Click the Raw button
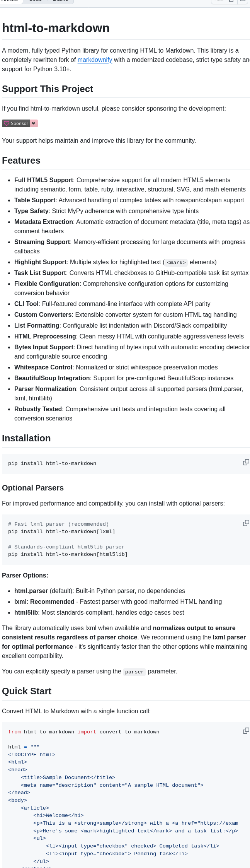The height and width of the screenshot is (868, 250). tap(219, 1)
